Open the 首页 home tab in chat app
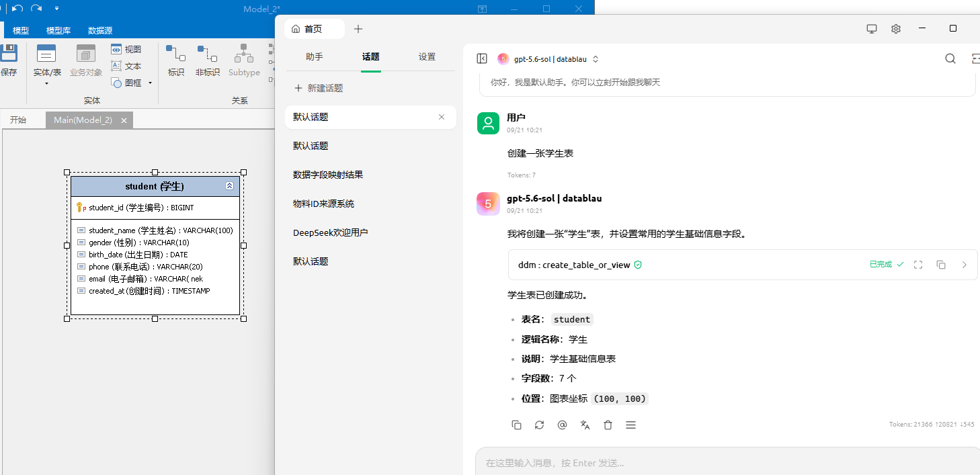The width and height of the screenshot is (980, 475). (314, 29)
